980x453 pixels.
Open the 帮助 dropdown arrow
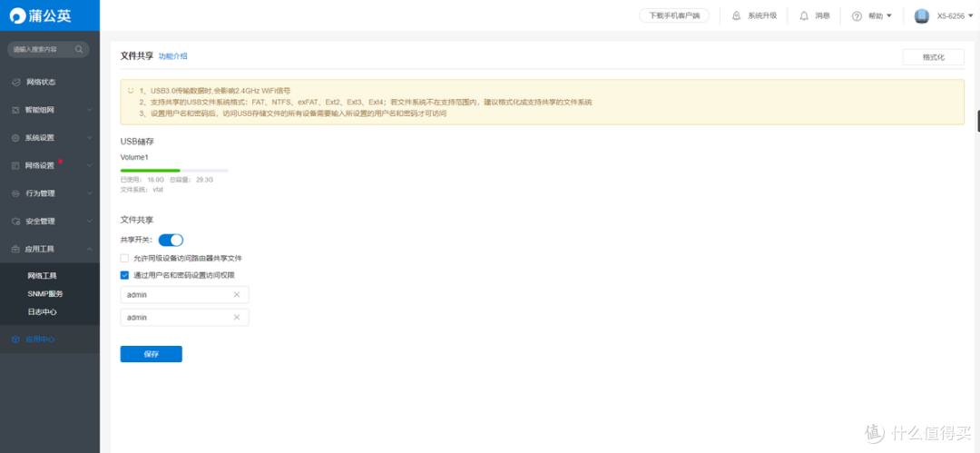point(889,15)
